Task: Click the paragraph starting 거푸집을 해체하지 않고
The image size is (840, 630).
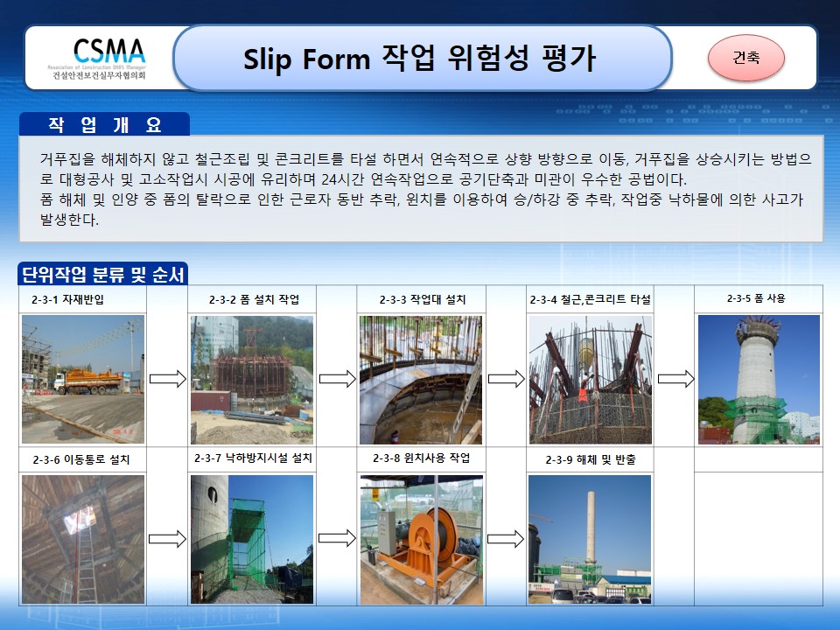Action: click(x=426, y=169)
